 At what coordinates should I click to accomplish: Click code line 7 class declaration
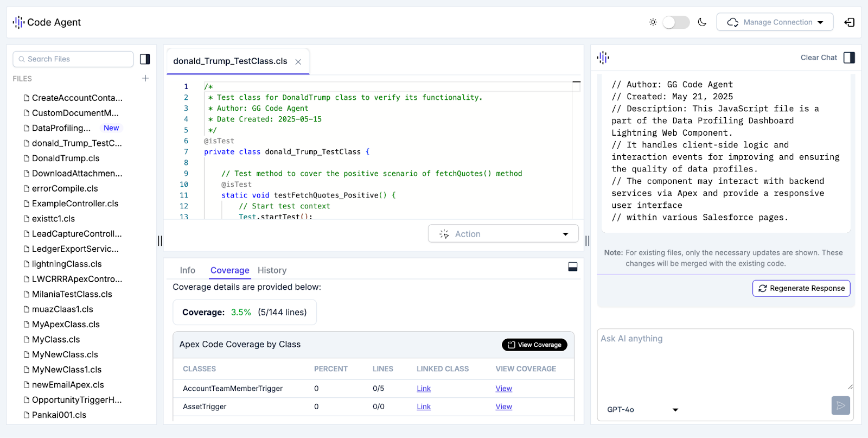click(x=287, y=152)
